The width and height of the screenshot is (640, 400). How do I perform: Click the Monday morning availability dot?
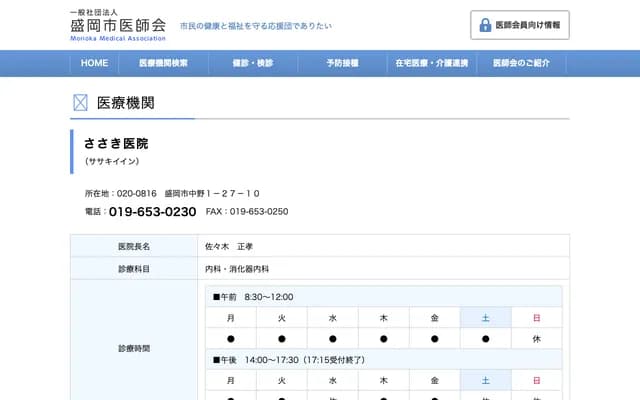click(231, 339)
